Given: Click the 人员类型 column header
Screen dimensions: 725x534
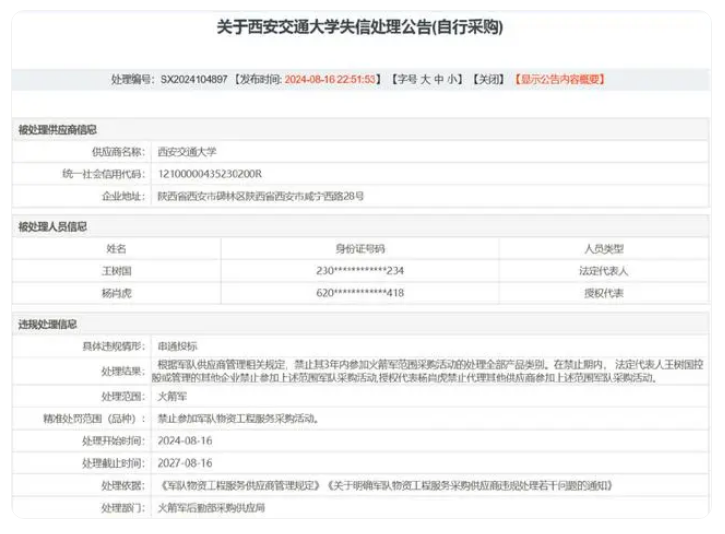Looking at the screenshot, I should [x=603, y=248].
